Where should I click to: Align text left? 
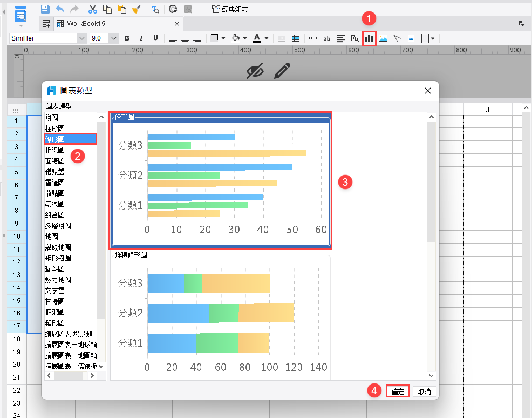coord(173,38)
